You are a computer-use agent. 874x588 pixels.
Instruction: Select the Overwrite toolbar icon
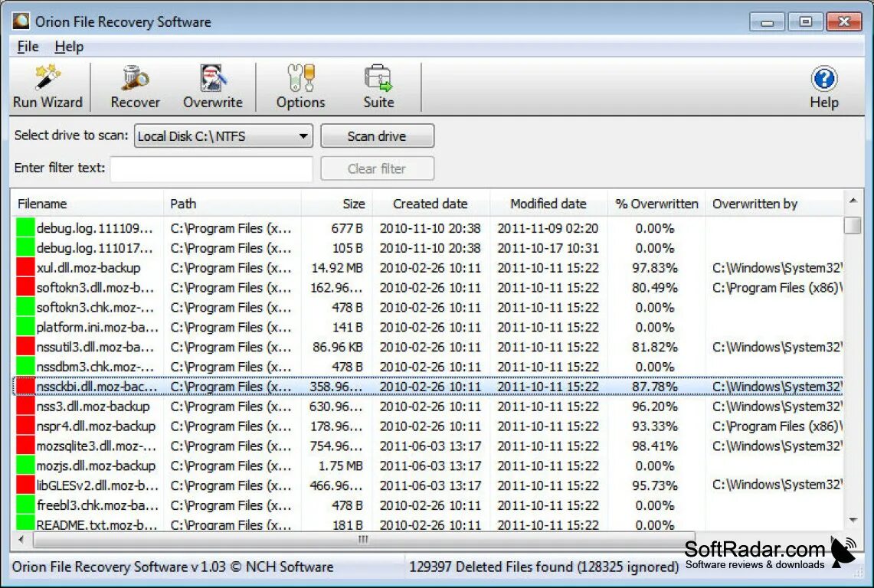[212, 87]
